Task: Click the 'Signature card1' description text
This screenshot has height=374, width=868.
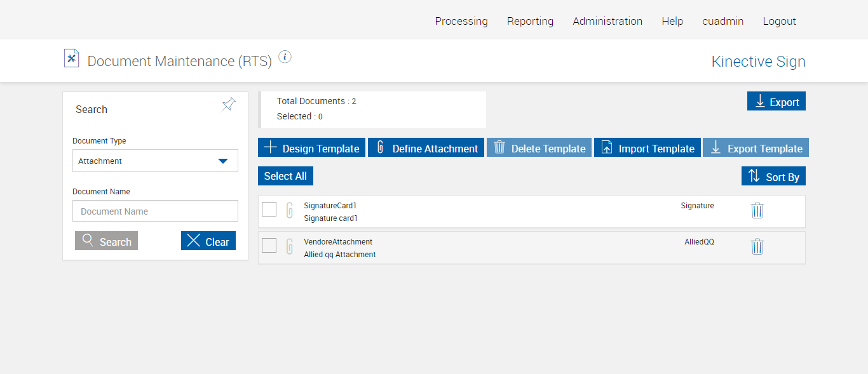Action: (331, 218)
